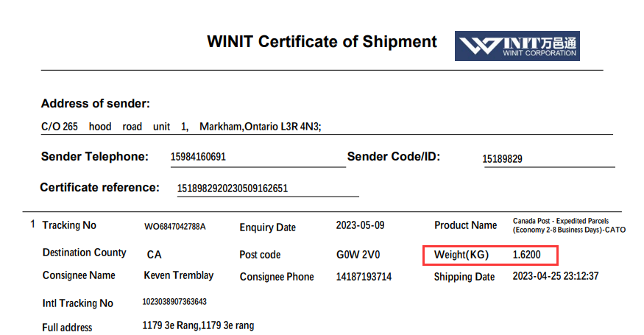
Task: Click the WINIT Certificate of Shipment title
Action: [322, 42]
